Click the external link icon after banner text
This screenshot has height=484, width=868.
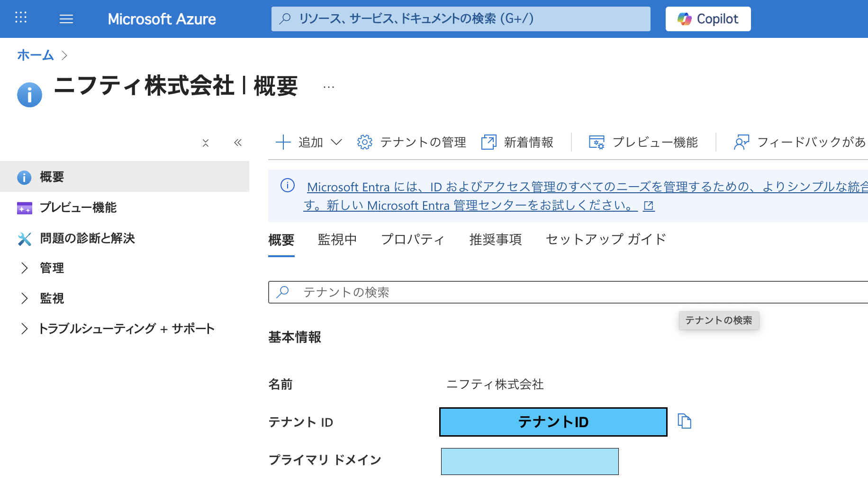coord(649,206)
